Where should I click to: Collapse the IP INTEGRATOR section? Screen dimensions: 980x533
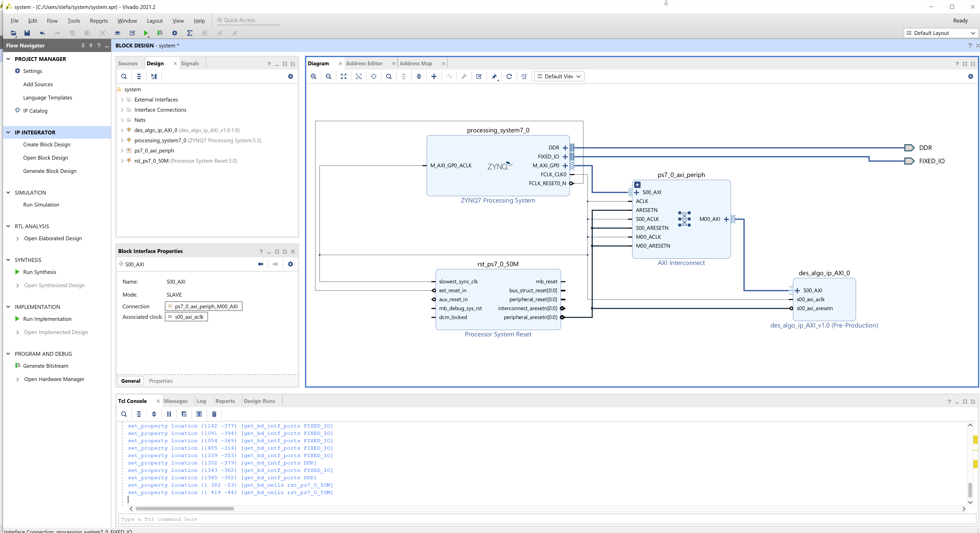8,132
